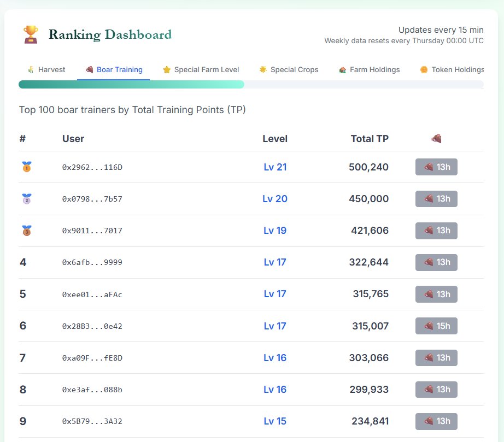The image size is (504, 442).
Task: Click the 13h button for 0x9011...7017
Action: (436, 231)
